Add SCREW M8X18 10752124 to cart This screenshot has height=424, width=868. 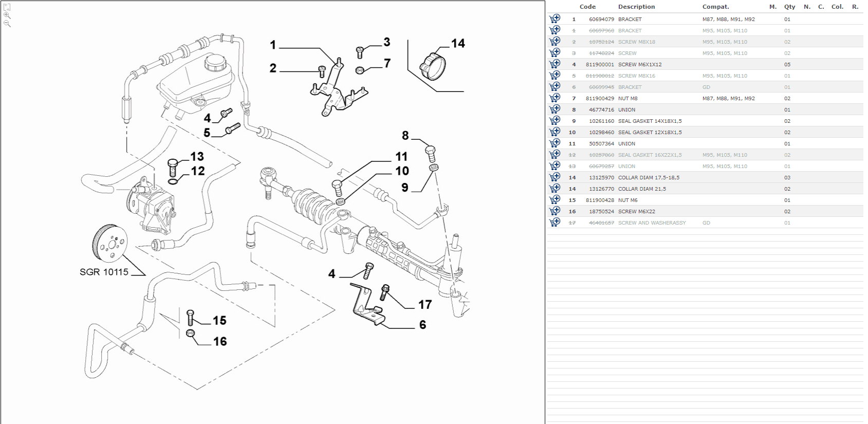point(555,42)
